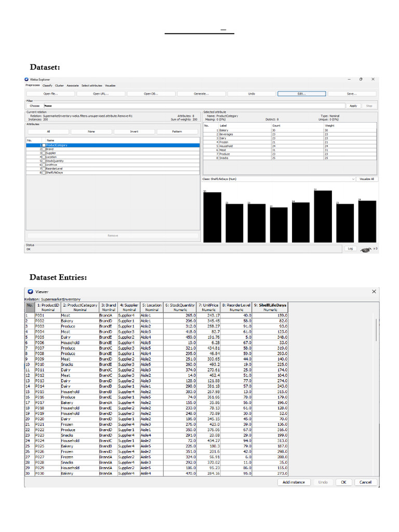Tick the Supplier attribute checkbox
Image resolution: width=399 pixels, height=532 pixels.
point(44,153)
